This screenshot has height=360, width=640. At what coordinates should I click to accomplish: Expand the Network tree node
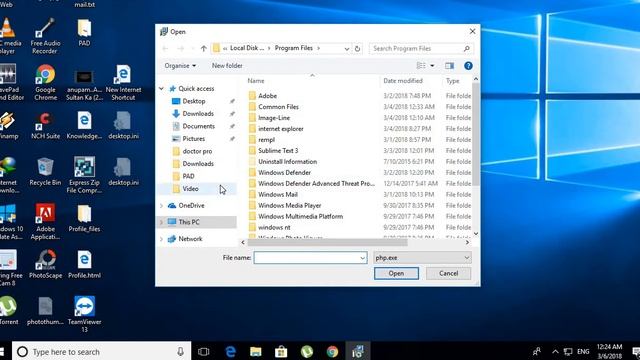(162, 239)
